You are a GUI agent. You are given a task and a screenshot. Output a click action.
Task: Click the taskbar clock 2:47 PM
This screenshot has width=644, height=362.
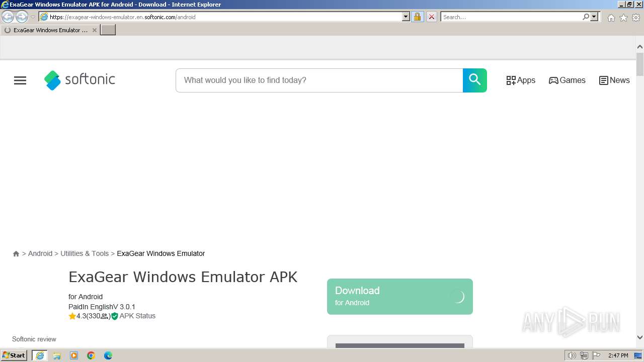pos(618,355)
